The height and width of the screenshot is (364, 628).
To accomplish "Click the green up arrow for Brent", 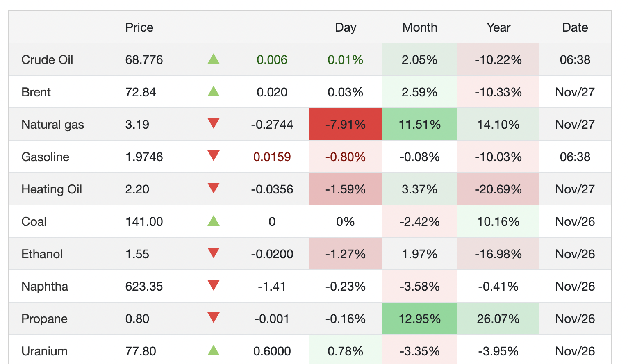I will point(214,91).
